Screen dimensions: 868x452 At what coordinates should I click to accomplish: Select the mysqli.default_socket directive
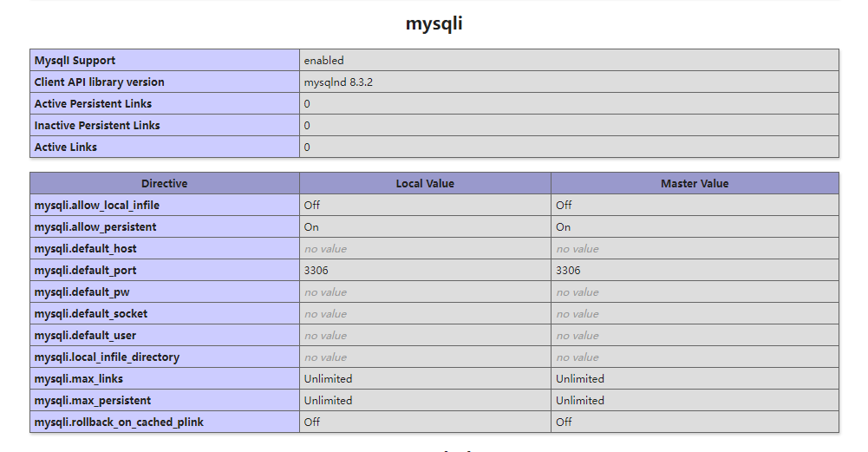point(91,313)
